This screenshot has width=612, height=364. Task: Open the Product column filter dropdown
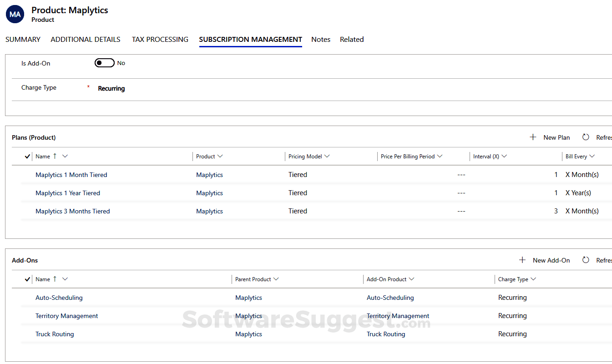click(220, 156)
